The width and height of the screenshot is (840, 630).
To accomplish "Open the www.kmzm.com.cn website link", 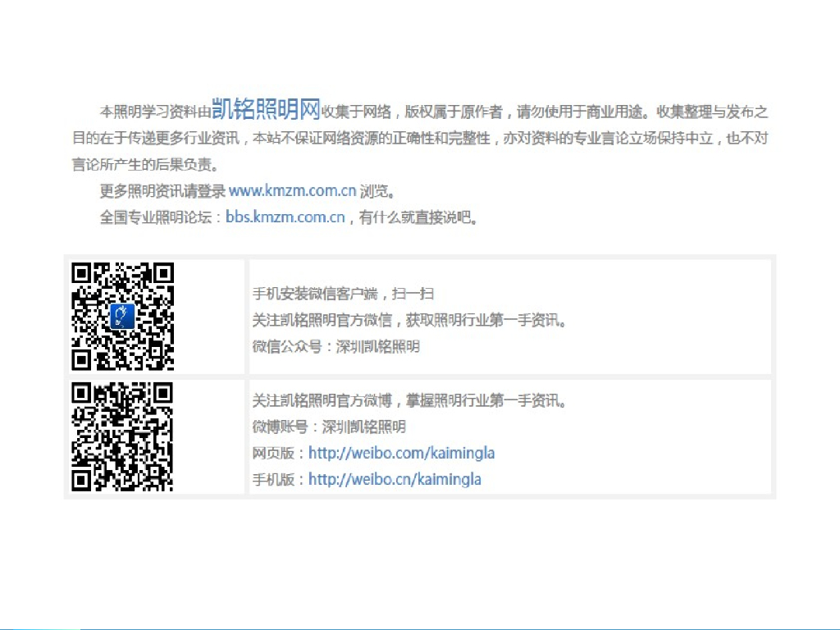I will (293, 190).
